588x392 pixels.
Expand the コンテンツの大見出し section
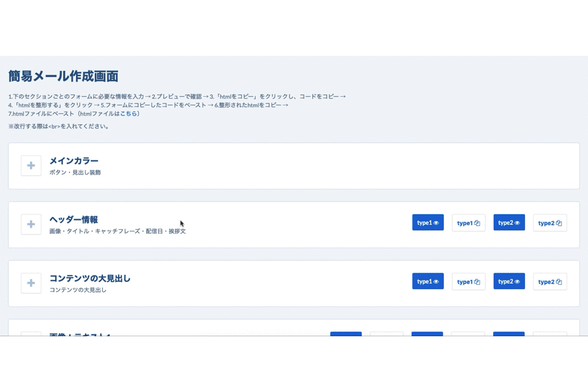click(x=31, y=283)
